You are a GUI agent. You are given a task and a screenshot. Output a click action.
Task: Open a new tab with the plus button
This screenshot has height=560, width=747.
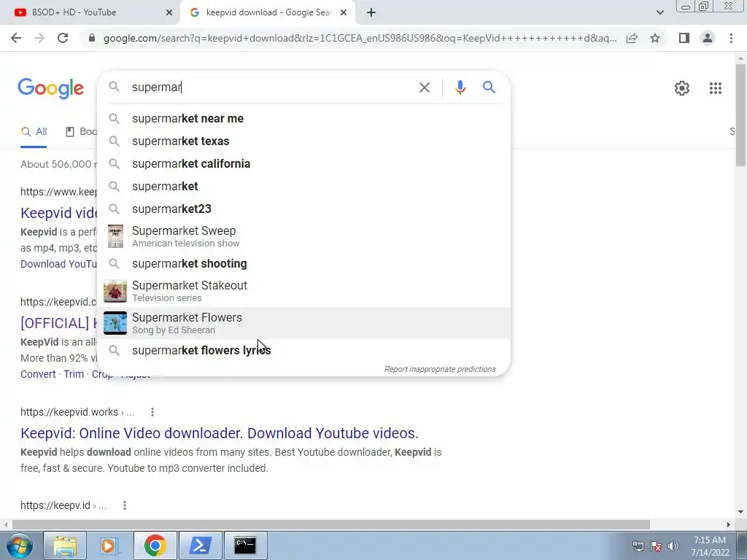pos(371,13)
